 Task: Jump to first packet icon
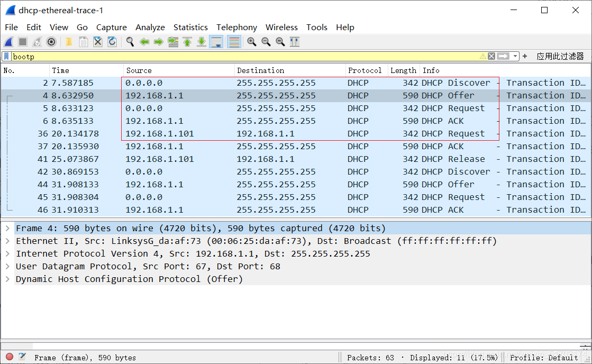187,42
